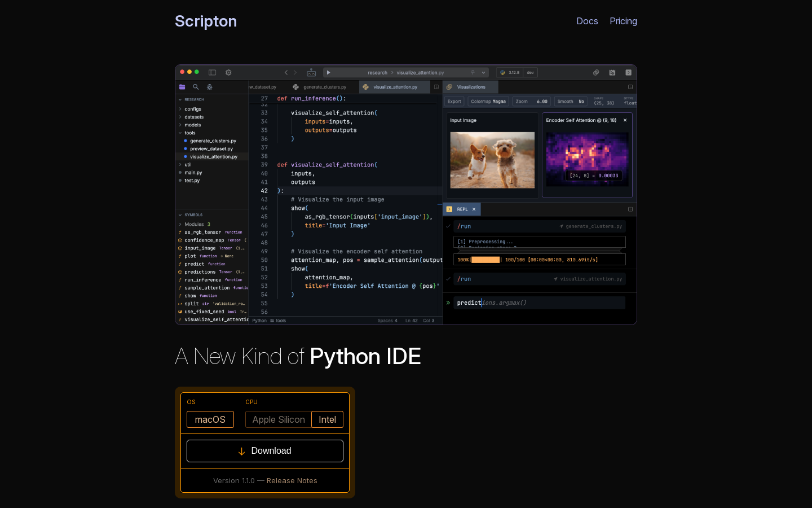Go forward with the right arrow
This screenshot has width=812, height=508.
[295, 72]
